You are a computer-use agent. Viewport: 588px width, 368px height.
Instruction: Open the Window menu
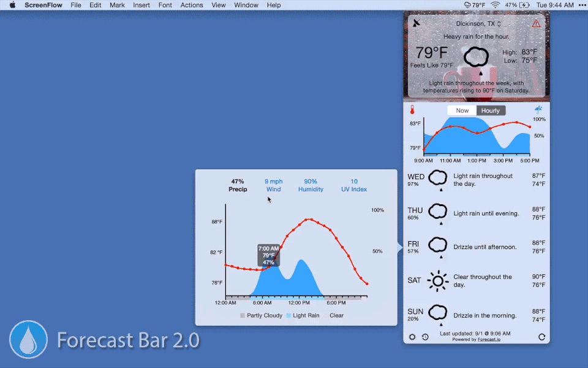click(246, 5)
